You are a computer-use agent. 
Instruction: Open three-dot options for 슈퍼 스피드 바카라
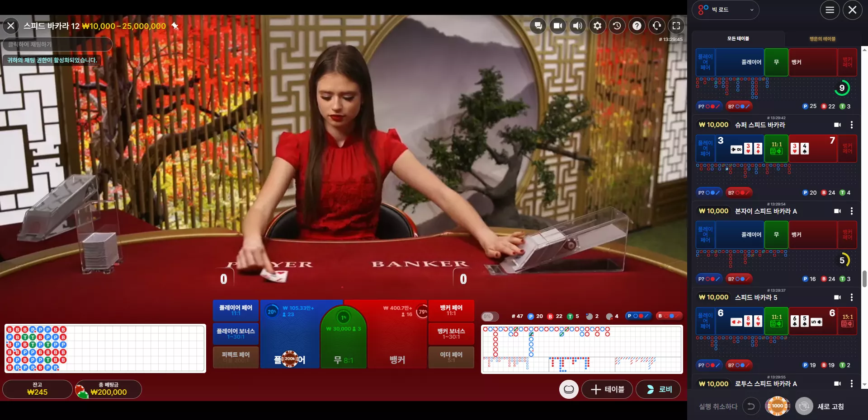tap(852, 125)
